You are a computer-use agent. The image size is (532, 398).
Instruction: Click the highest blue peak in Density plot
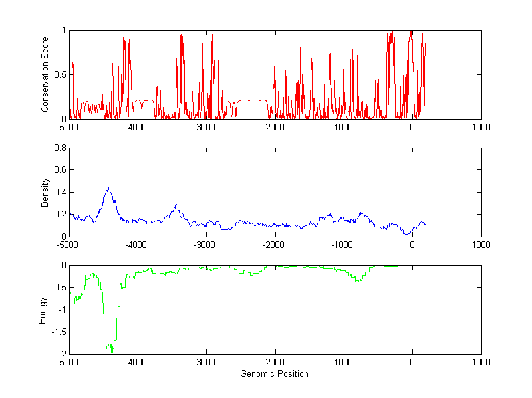pyautogui.click(x=109, y=189)
